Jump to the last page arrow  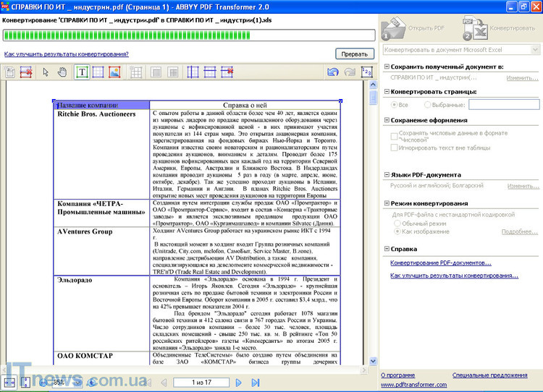pos(256,383)
